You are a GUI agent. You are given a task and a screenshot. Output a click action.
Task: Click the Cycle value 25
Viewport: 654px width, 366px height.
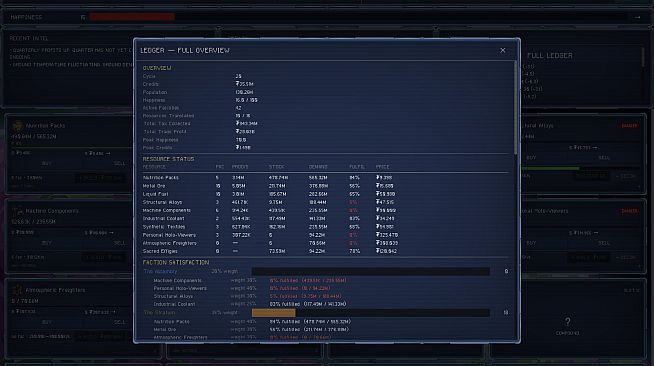(238, 76)
